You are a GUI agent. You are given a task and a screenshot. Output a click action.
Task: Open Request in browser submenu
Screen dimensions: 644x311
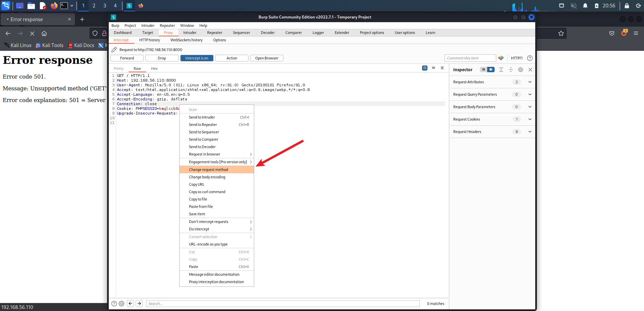[217, 154]
